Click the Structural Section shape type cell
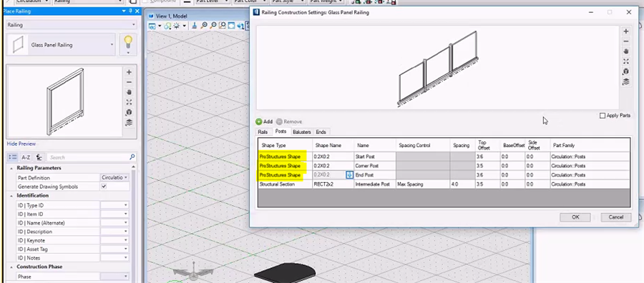644x283 pixels. pyautogui.click(x=285, y=184)
